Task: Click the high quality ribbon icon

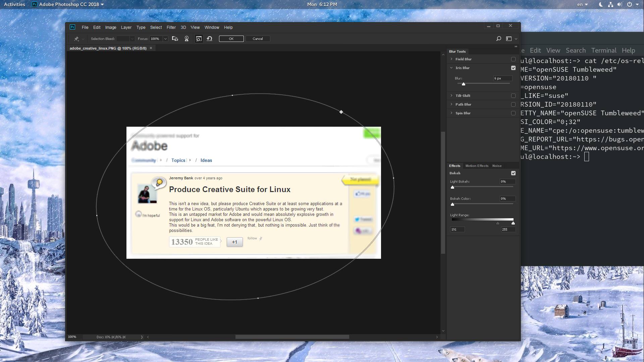Action: point(187,39)
